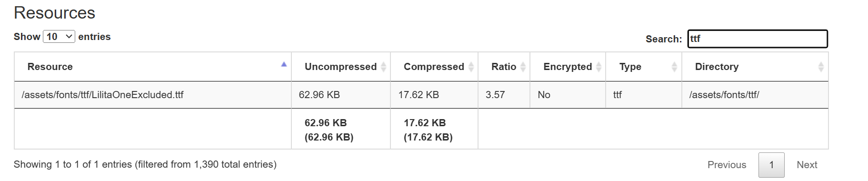Image resolution: width=868 pixels, height=181 pixels.
Task: Open the Show entries count dropdown
Action: coord(59,37)
